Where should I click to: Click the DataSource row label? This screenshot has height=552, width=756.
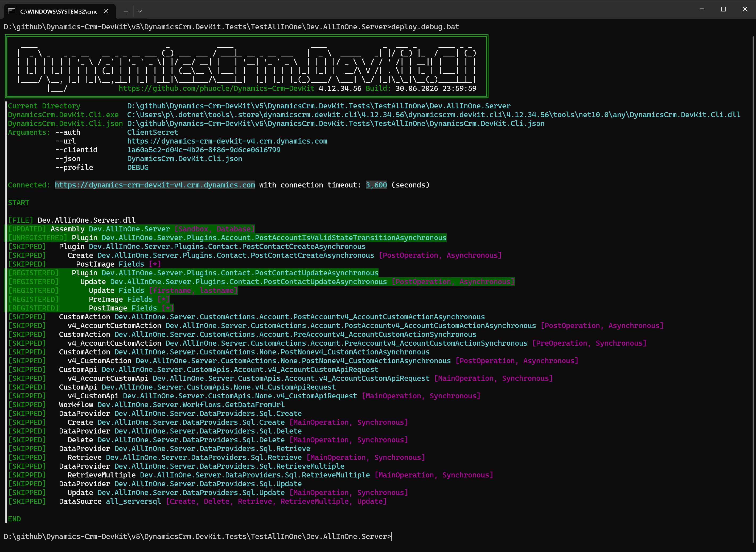pos(80,501)
